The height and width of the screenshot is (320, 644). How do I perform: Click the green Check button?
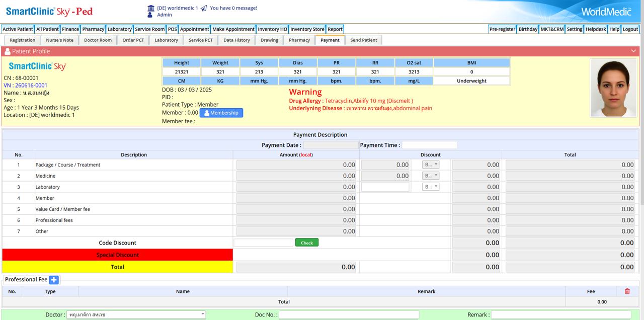tap(307, 243)
